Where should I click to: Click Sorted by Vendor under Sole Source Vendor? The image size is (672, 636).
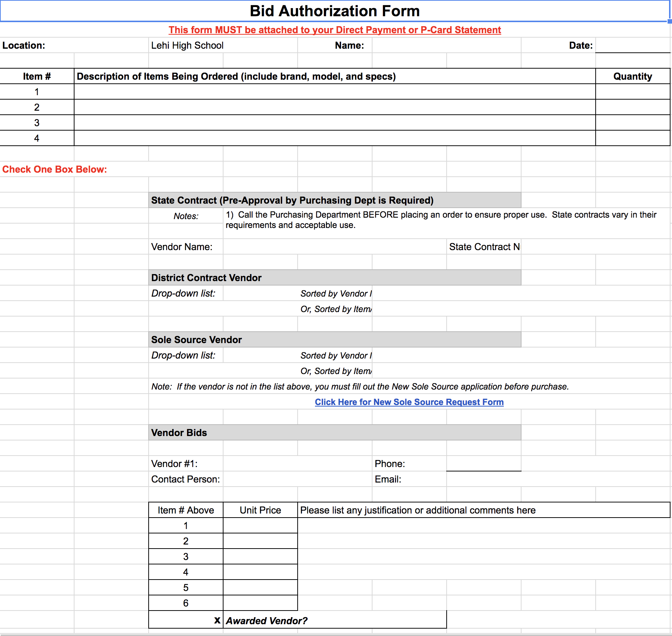[x=336, y=356]
